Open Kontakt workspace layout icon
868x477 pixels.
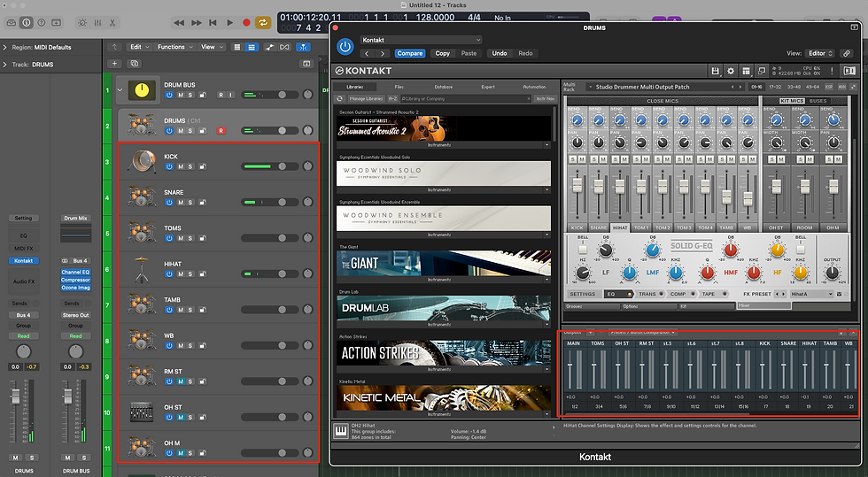point(746,71)
